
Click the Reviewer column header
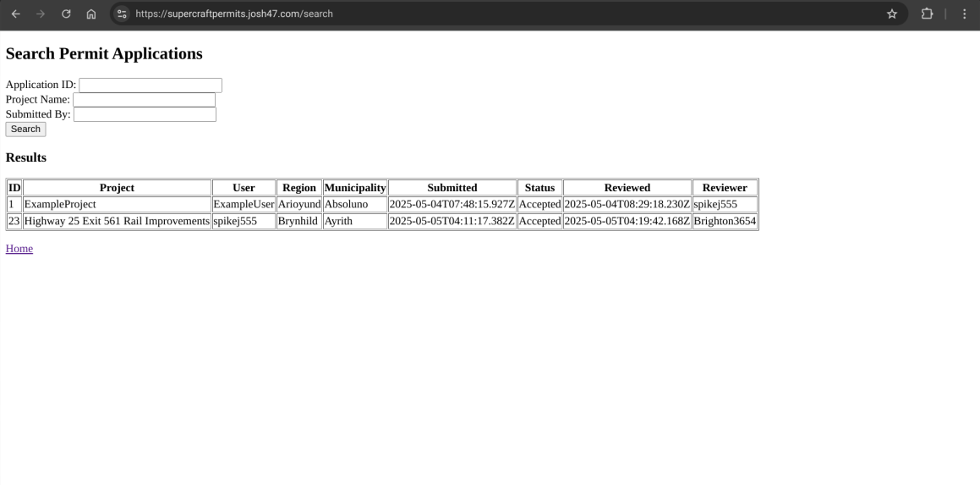(x=725, y=188)
